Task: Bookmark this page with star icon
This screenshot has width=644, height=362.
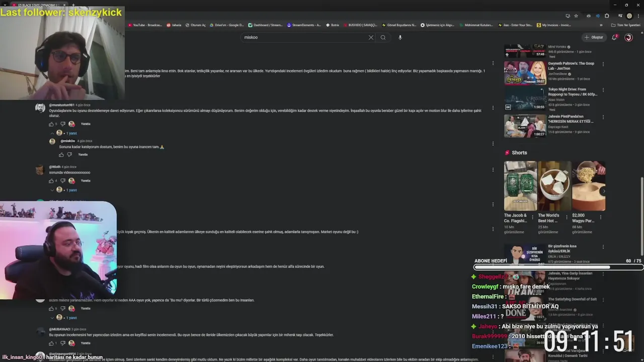Action: [x=576, y=16]
